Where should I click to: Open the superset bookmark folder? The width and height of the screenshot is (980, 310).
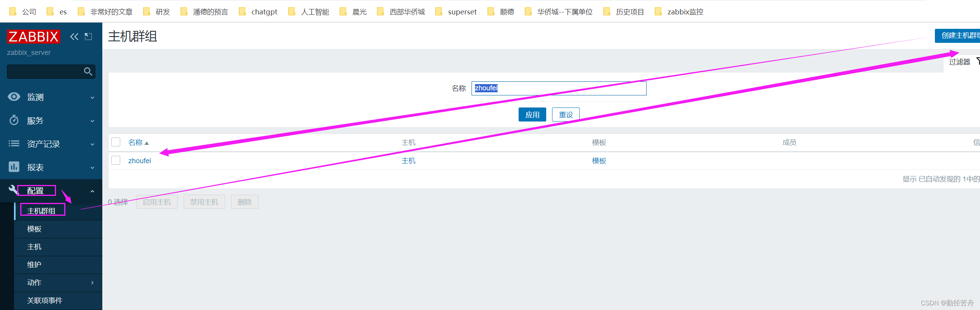[x=456, y=12]
